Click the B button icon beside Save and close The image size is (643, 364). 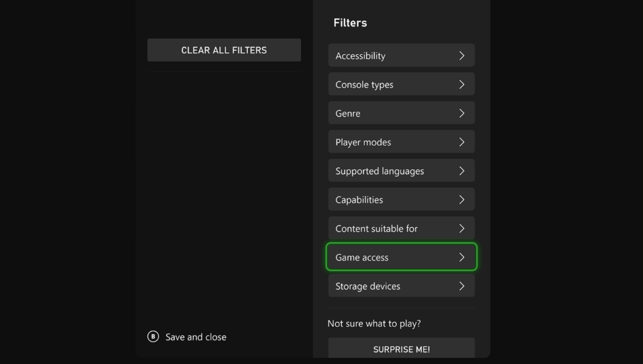click(x=153, y=336)
